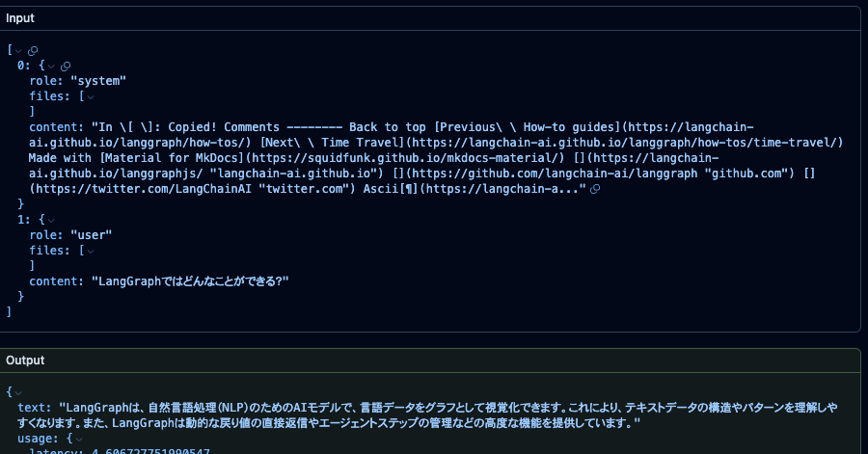Image resolution: width=868 pixels, height=454 pixels.
Task: Select the role "system" value
Action: click(98, 81)
